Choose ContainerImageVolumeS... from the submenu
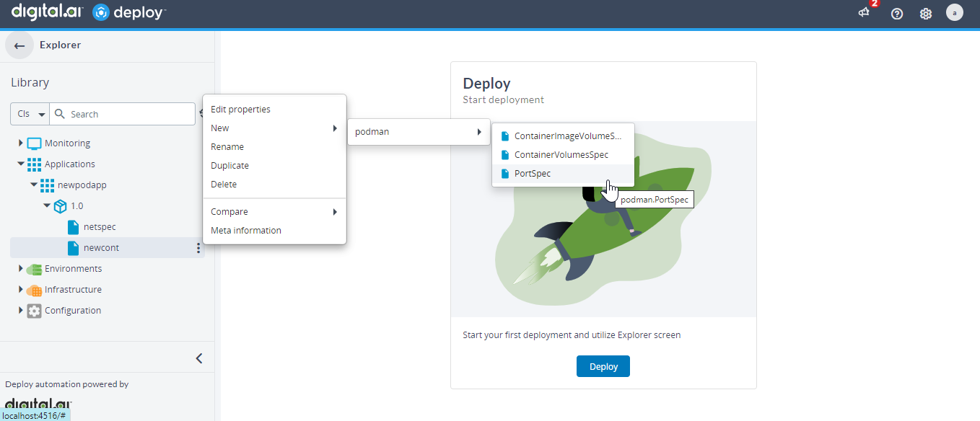 click(x=563, y=136)
